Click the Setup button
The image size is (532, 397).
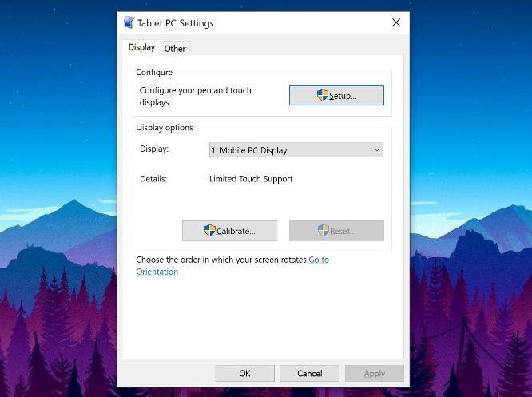pyautogui.click(x=336, y=96)
